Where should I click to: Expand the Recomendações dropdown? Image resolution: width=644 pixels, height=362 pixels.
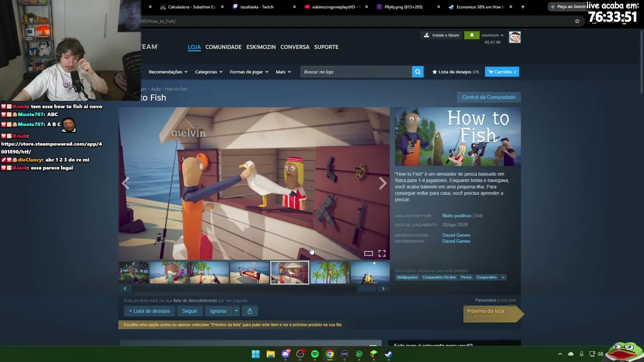pyautogui.click(x=168, y=72)
